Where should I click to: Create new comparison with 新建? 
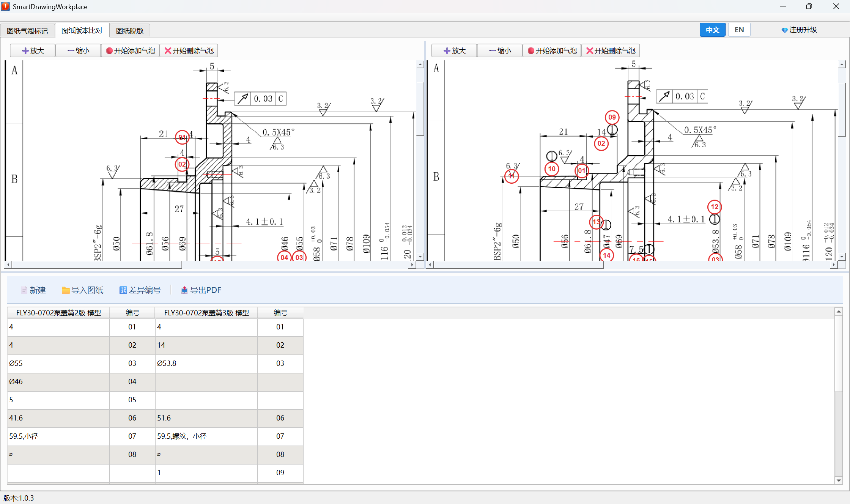tap(33, 290)
